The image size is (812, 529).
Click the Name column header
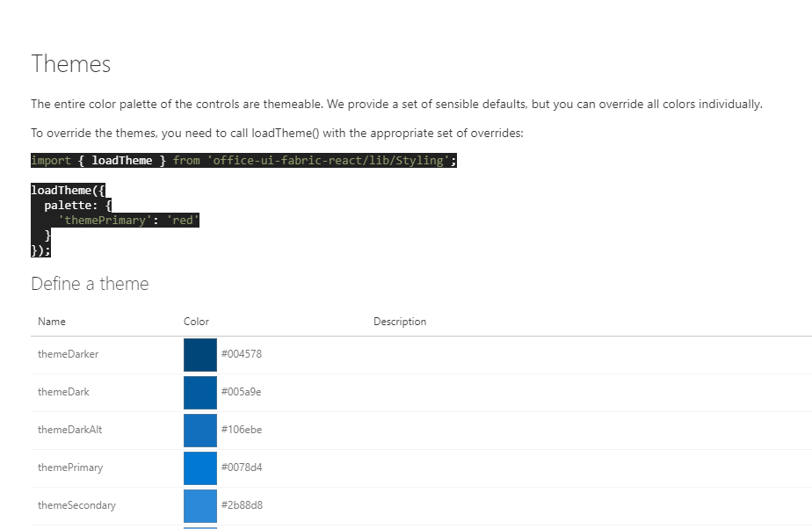pyautogui.click(x=52, y=322)
